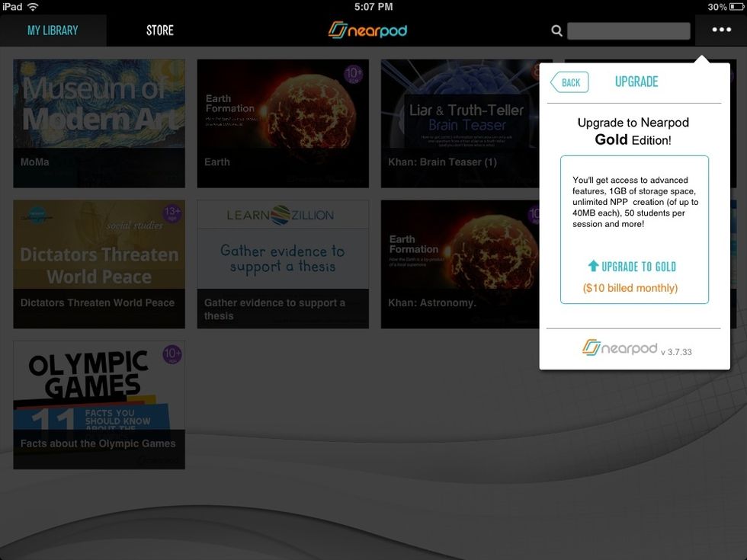Open Facts about the Olympic Games presentation
The image size is (747, 560).
pyautogui.click(x=99, y=405)
